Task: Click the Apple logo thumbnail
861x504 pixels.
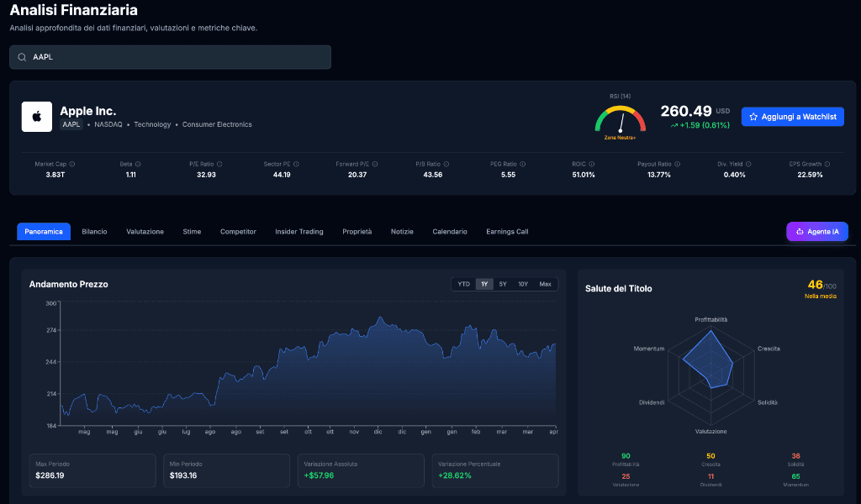Action: tap(36, 117)
